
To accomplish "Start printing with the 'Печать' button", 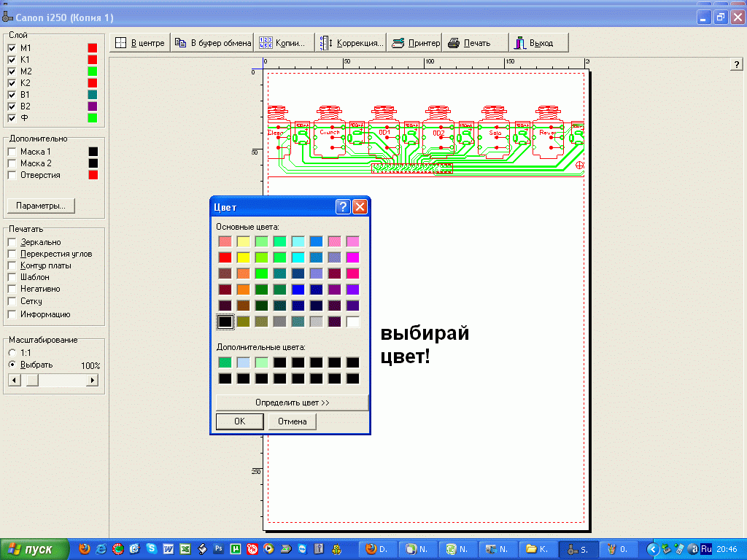I will 476,43.
